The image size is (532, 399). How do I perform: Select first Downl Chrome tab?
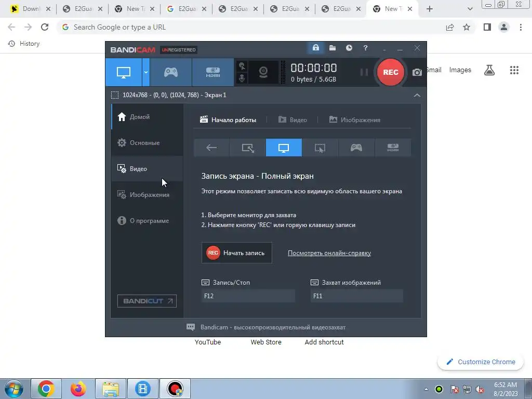[30, 9]
